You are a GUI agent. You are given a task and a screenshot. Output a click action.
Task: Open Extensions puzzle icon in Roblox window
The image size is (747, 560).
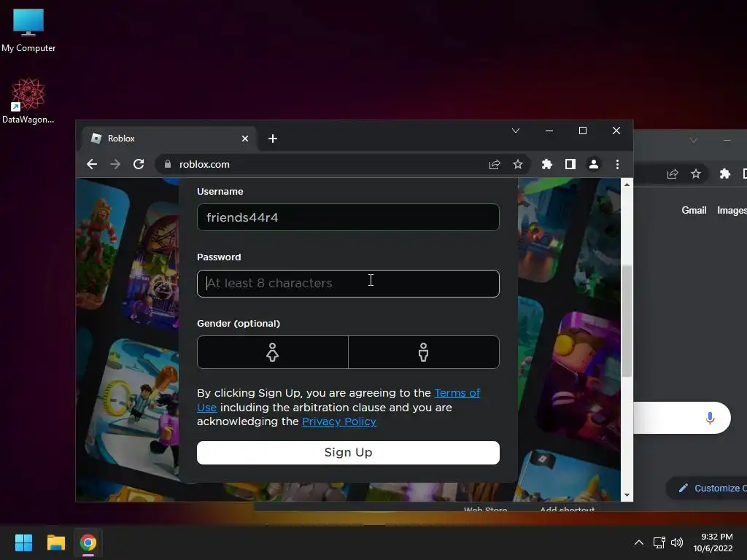click(547, 164)
